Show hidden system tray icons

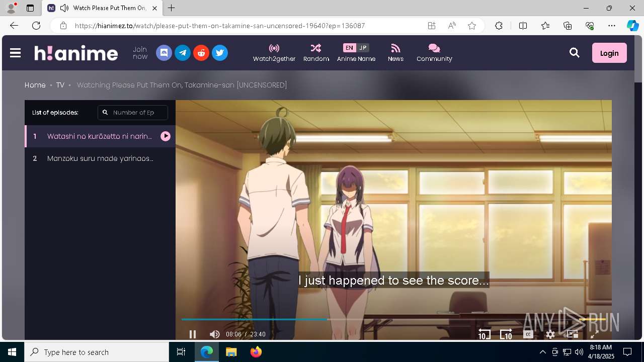(542, 352)
